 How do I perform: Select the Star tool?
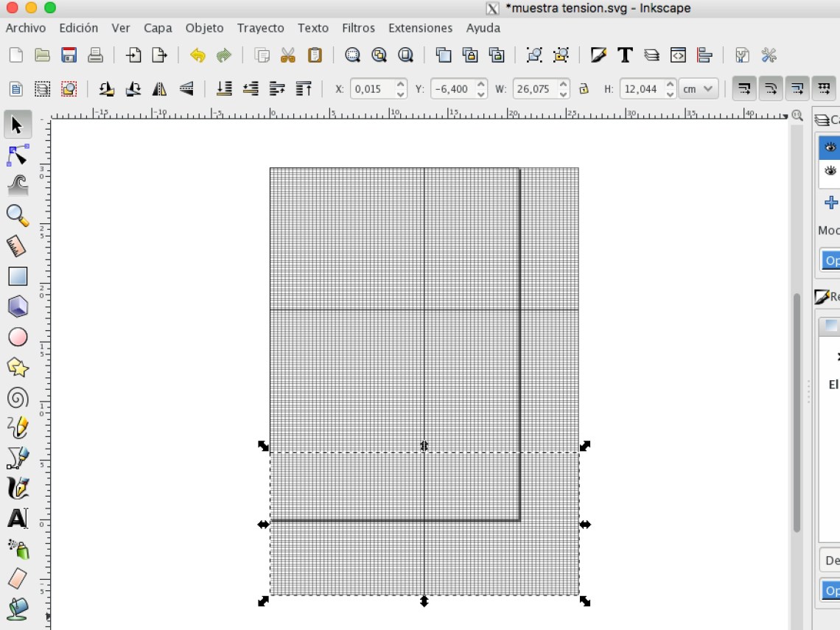coord(18,367)
